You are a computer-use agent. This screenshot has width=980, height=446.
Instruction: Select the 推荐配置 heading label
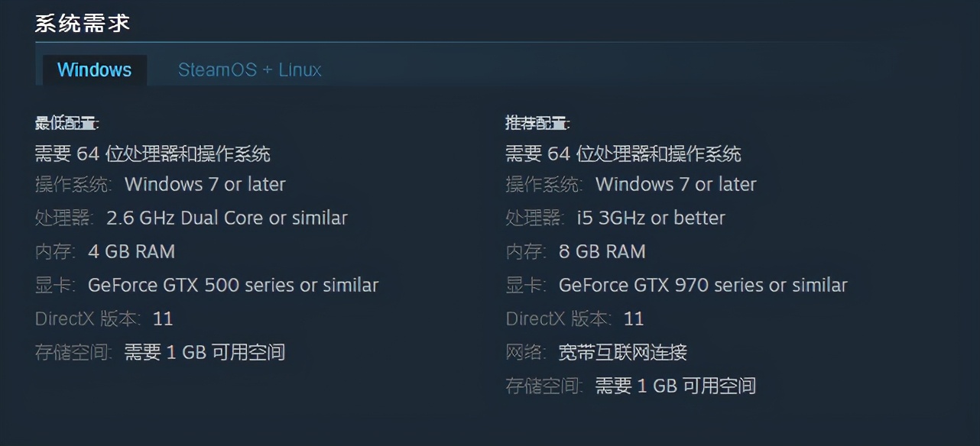(x=538, y=123)
